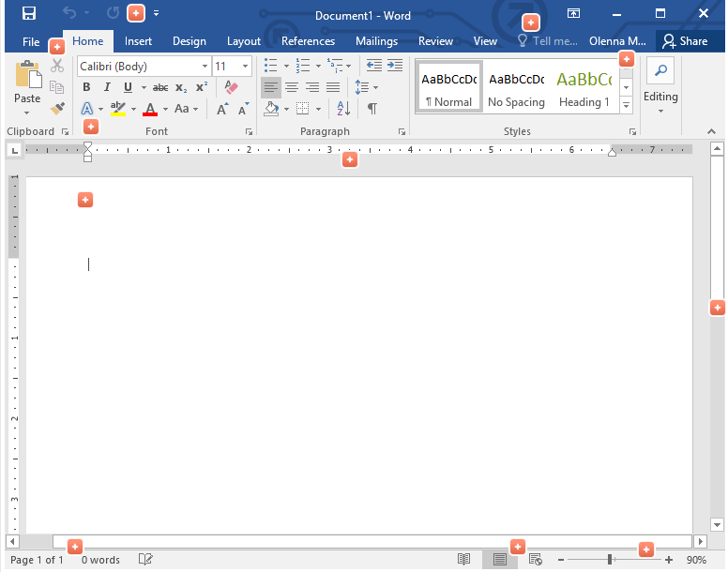Screen dimensions: 728x572
Task: Open the File menu
Action: (x=31, y=42)
